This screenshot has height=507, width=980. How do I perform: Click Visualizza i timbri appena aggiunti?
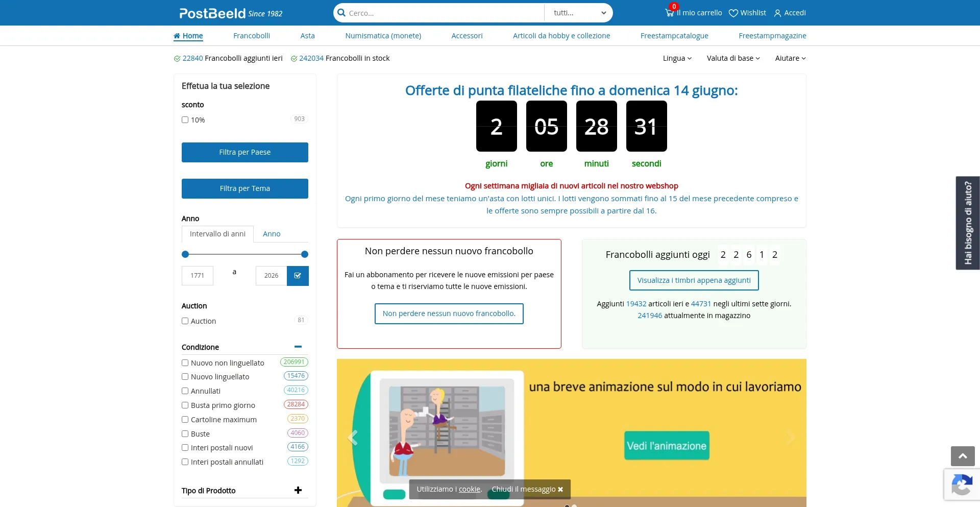pyautogui.click(x=694, y=280)
